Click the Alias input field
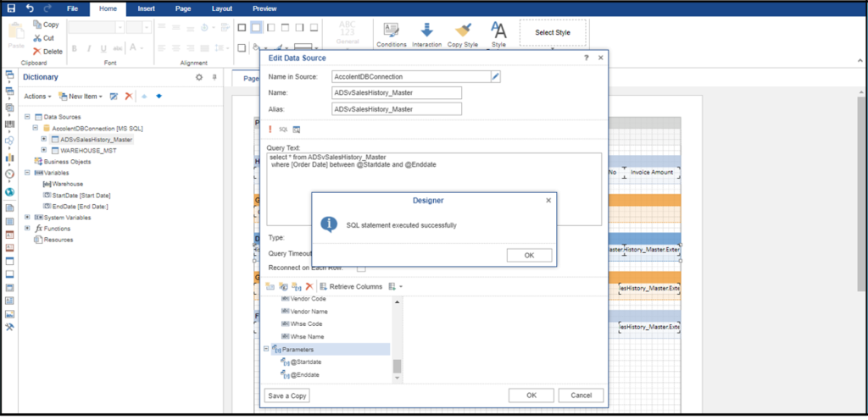This screenshot has width=868, height=420. 397,109
